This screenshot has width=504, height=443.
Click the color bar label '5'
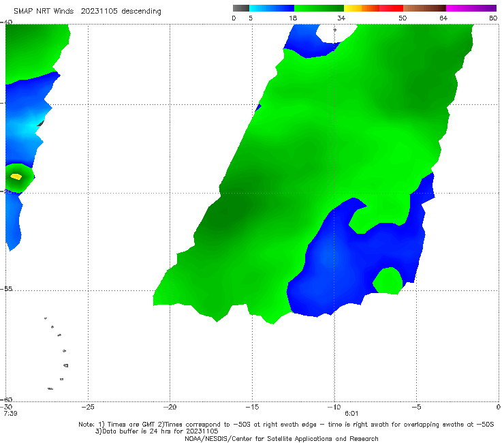pos(251,18)
